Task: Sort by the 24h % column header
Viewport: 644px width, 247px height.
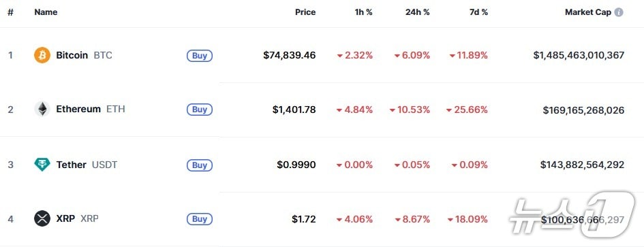Action: (x=417, y=12)
